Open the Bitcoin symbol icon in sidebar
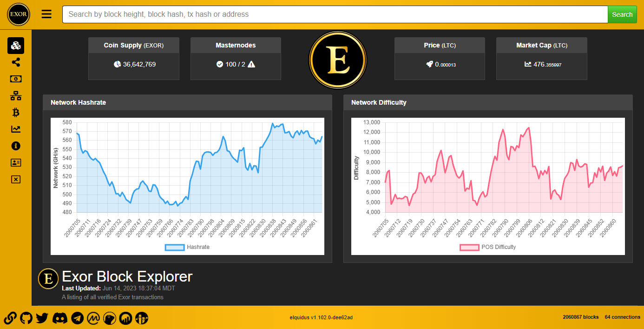The width and height of the screenshot is (644, 329). 16,113
